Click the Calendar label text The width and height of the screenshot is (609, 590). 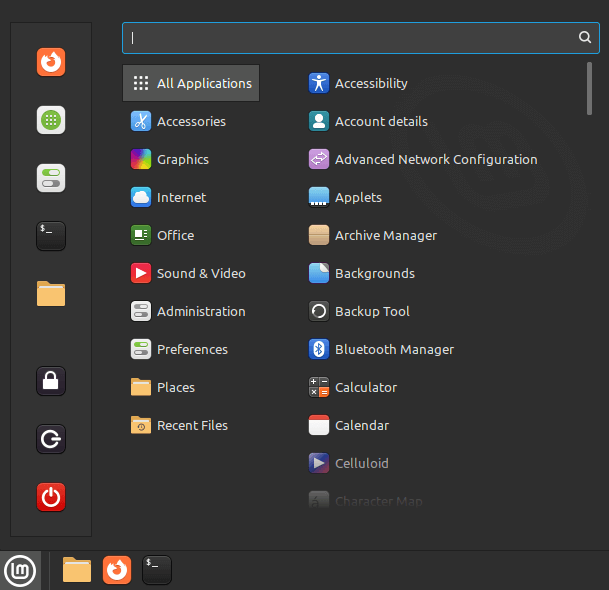pos(362,425)
